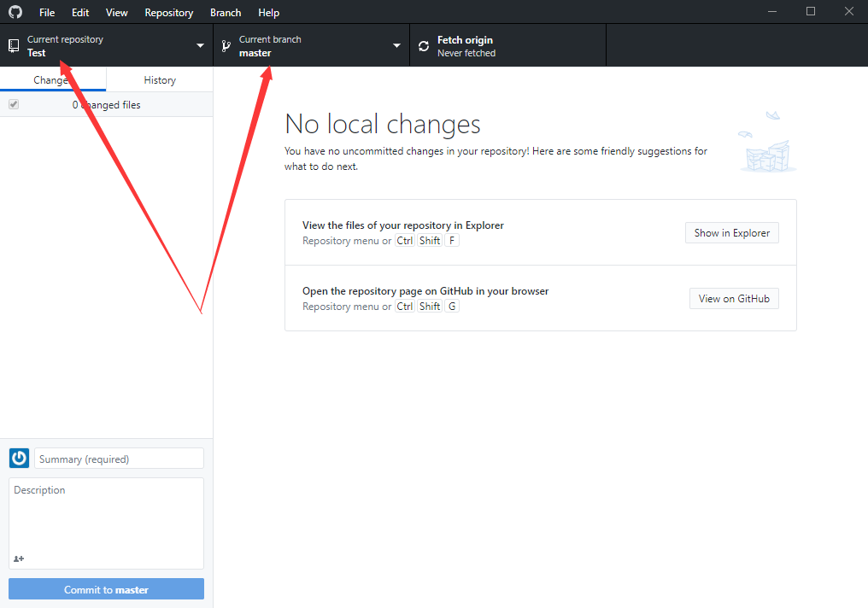Expand the Current repository dropdown arrow
This screenshot has width=868, height=608.
pyautogui.click(x=201, y=45)
